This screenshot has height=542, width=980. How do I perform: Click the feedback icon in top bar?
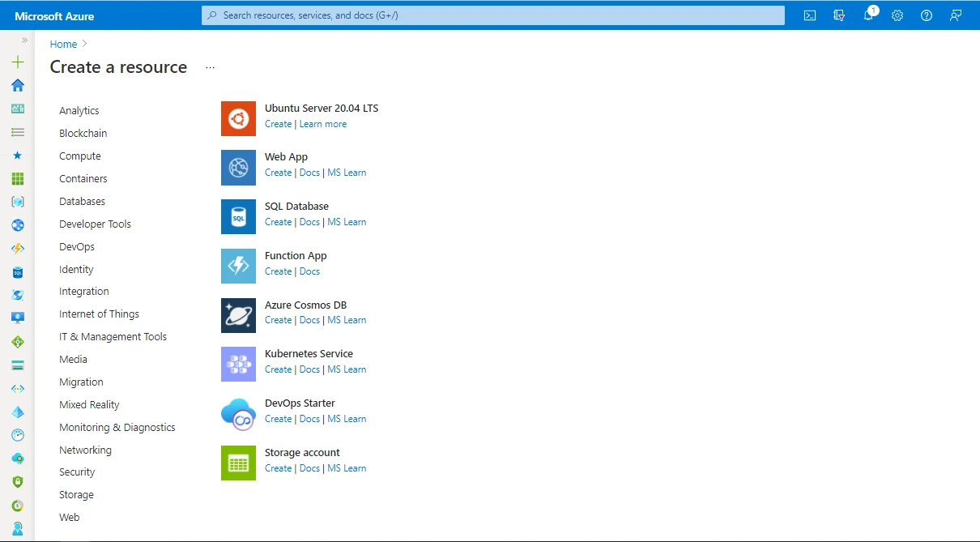(956, 15)
